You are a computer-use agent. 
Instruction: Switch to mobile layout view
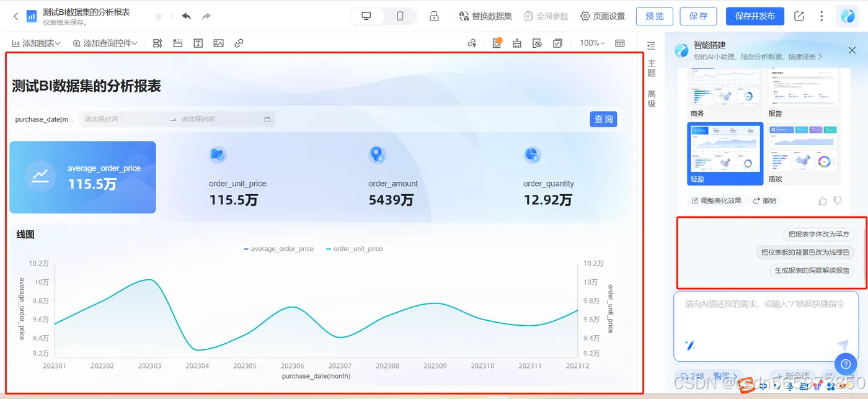click(x=401, y=16)
